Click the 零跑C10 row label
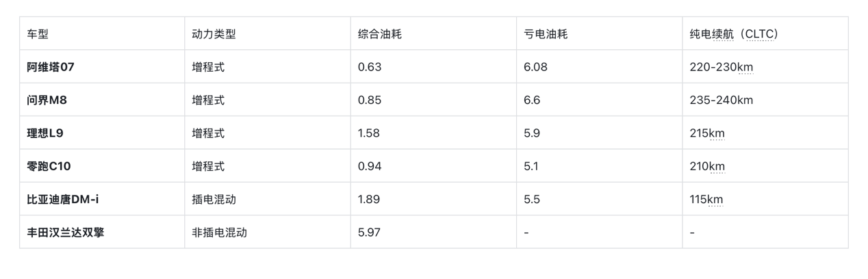Image resolution: width=868 pixels, height=279 pixels. tap(49, 166)
